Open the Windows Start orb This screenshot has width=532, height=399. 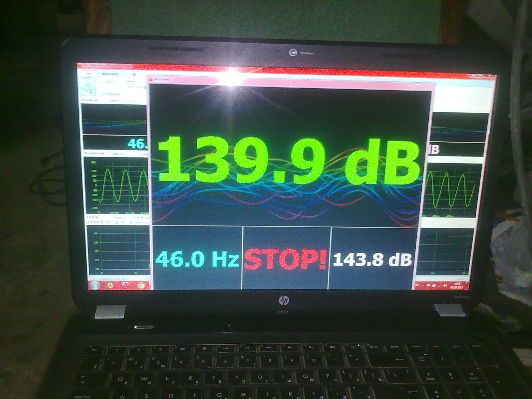coord(95,285)
